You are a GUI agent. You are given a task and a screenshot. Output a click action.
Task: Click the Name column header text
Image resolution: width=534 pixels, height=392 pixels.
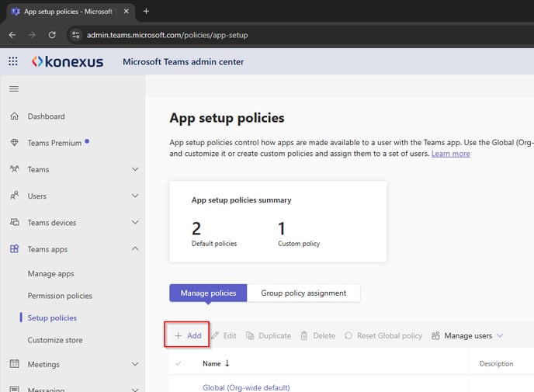point(212,364)
